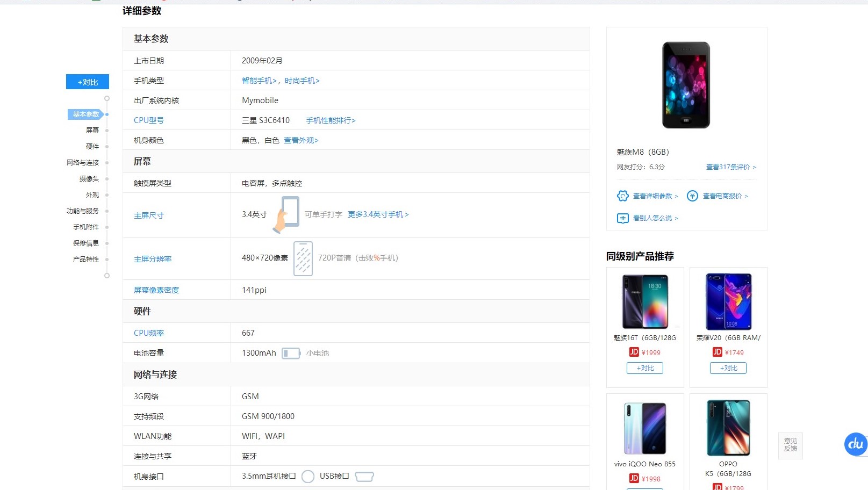868x490 pixels.
Task: Click the small battery capacity icon
Action: coord(291,353)
